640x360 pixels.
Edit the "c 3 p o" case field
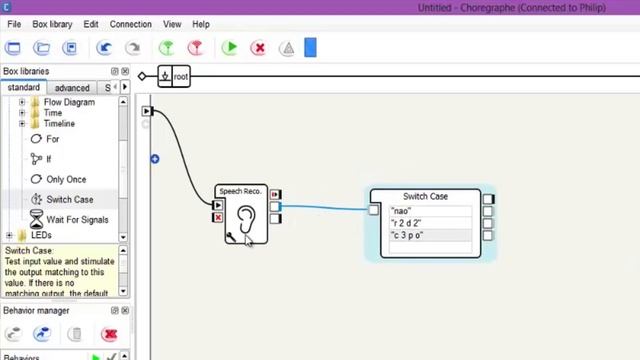(x=430, y=236)
